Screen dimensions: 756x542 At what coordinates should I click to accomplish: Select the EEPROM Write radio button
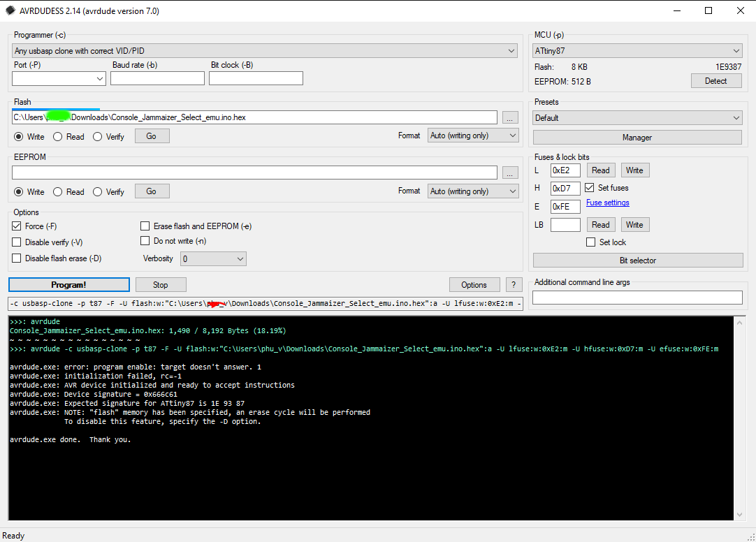coord(18,192)
